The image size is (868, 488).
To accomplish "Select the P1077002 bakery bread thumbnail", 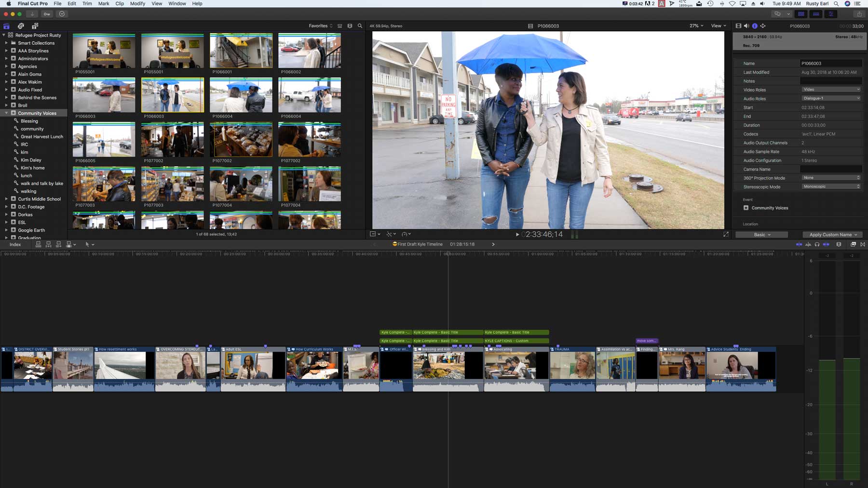I will pos(241,140).
